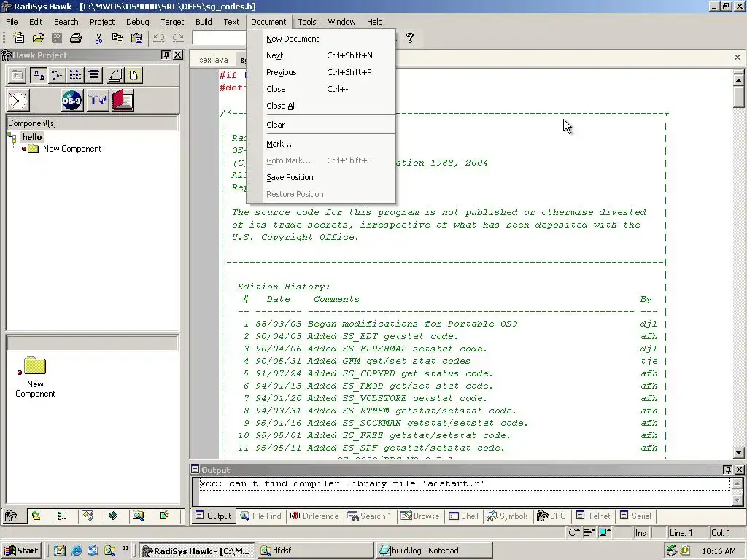
Task: Select the detailed list view button
Action: click(x=75, y=75)
